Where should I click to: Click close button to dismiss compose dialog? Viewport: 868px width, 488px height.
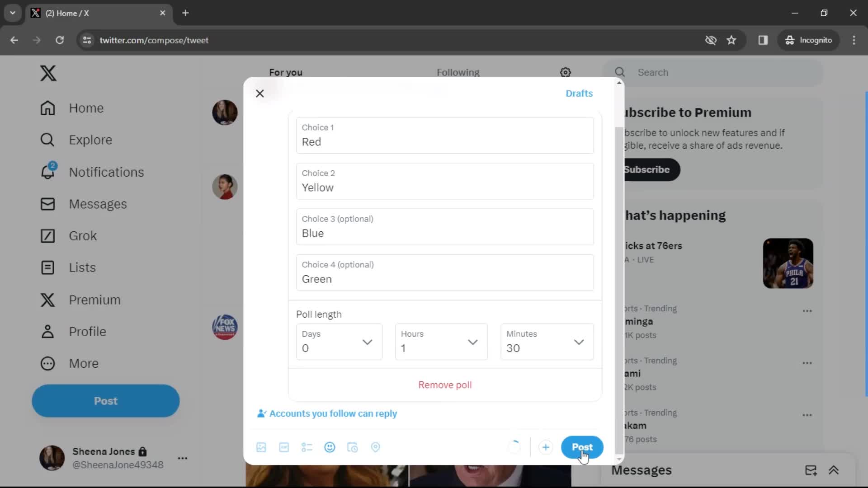(x=260, y=94)
